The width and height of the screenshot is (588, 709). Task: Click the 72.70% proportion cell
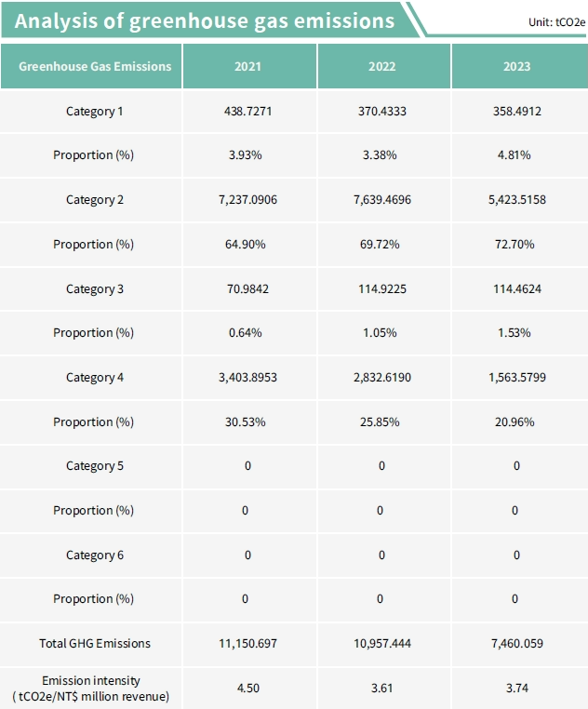(x=517, y=244)
